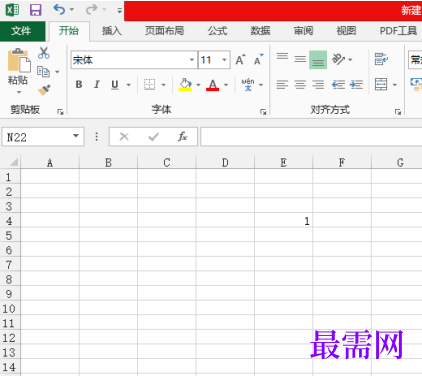
Task: Undo the last action
Action: 59,9
